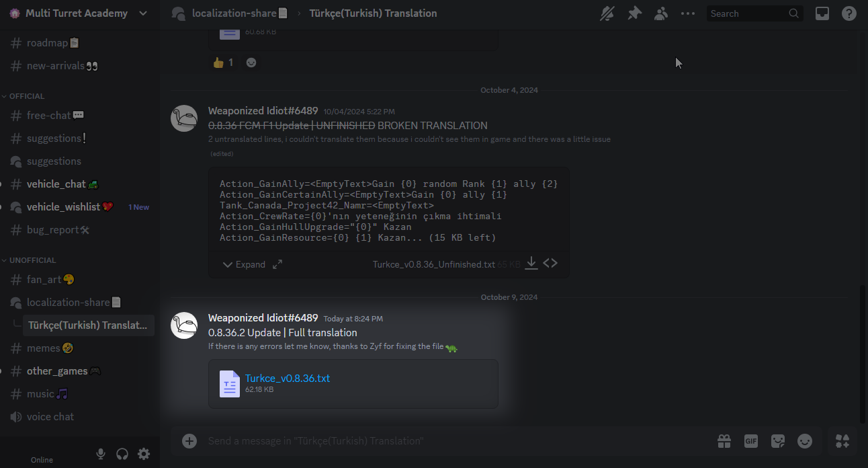Click the Turkce_v0.8.36_Unfinished.txt file name
This screenshot has width=868, height=468.
434,264
